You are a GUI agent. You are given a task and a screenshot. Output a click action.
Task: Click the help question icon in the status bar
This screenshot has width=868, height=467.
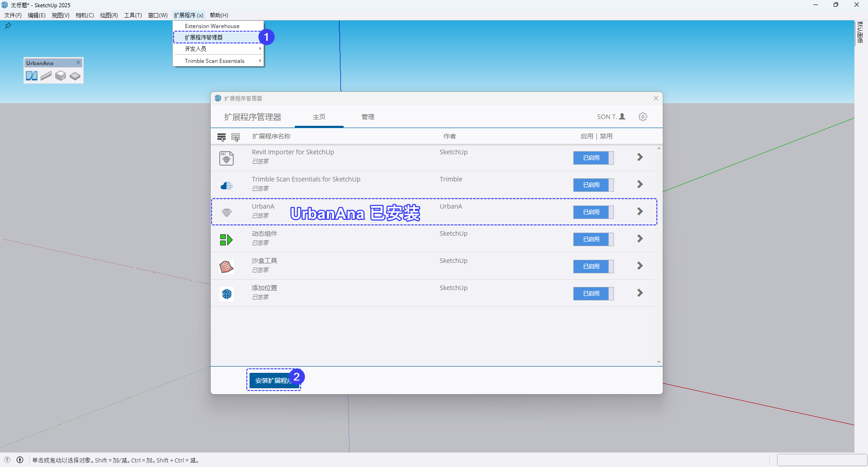7,460
